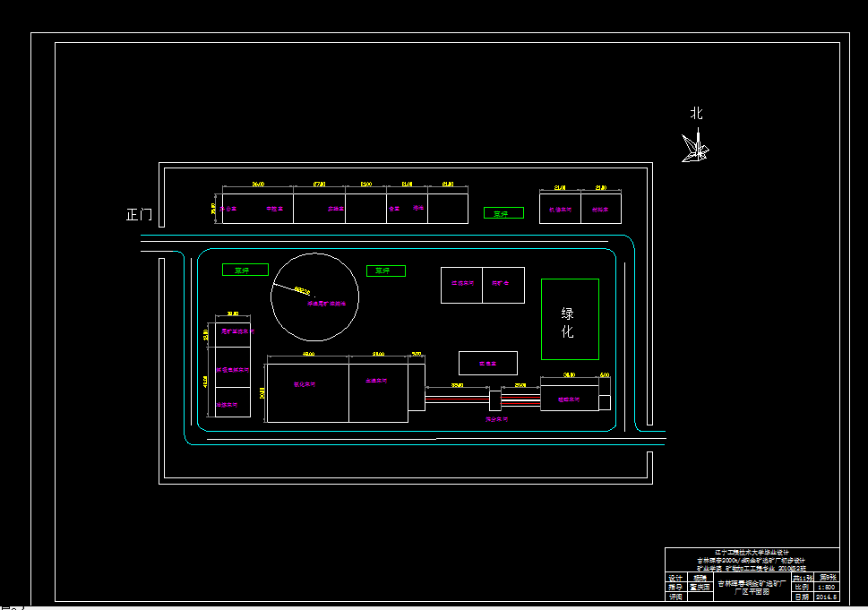Select the 比例 scale label cell
This screenshot has width=868, height=610.
(x=803, y=588)
